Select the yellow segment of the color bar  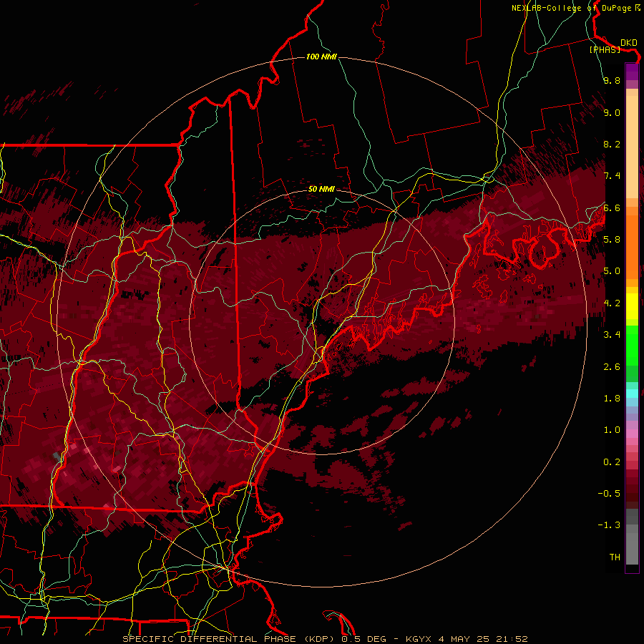point(632,306)
